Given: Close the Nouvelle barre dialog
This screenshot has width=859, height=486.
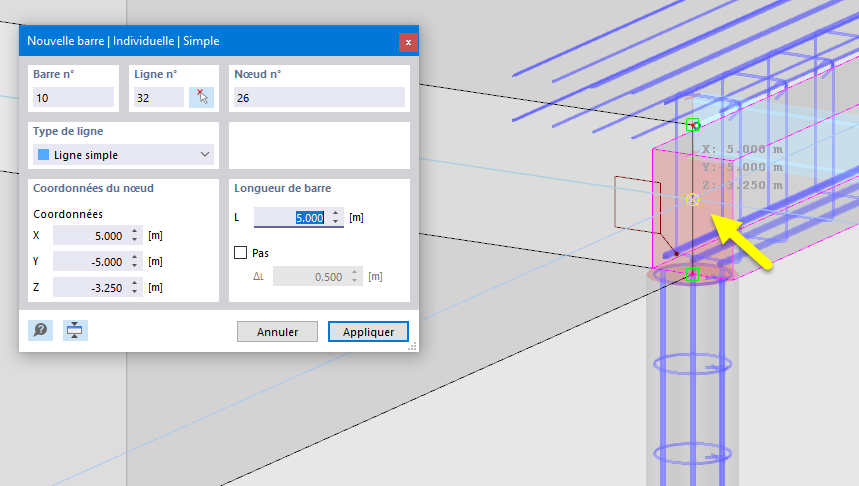Looking at the screenshot, I should [x=408, y=42].
